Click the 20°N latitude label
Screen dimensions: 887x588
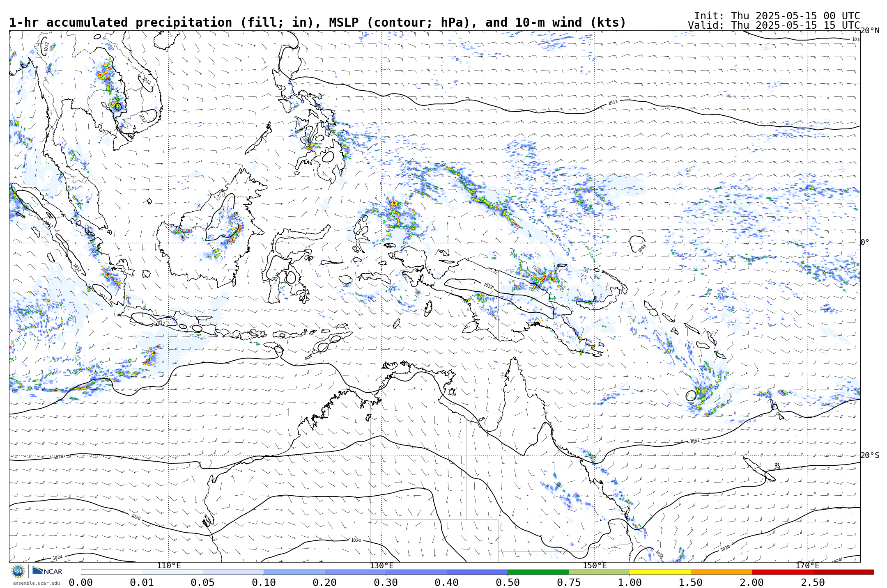click(x=870, y=31)
